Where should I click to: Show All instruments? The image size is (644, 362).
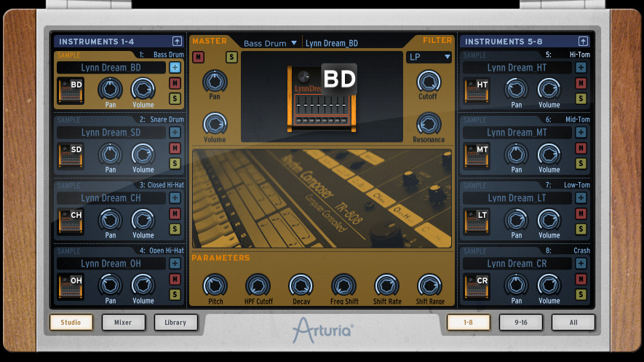coord(573,322)
